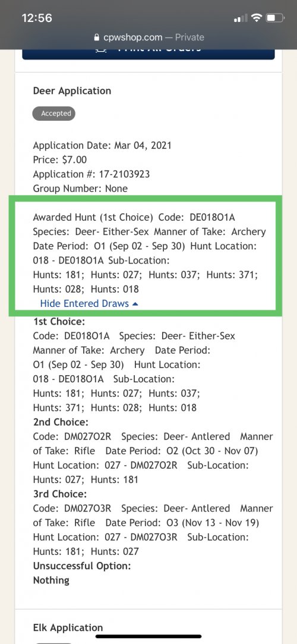Viewport: 297px width, 644px height.
Task: Tap the battery indicator icon
Action: (275, 18)
